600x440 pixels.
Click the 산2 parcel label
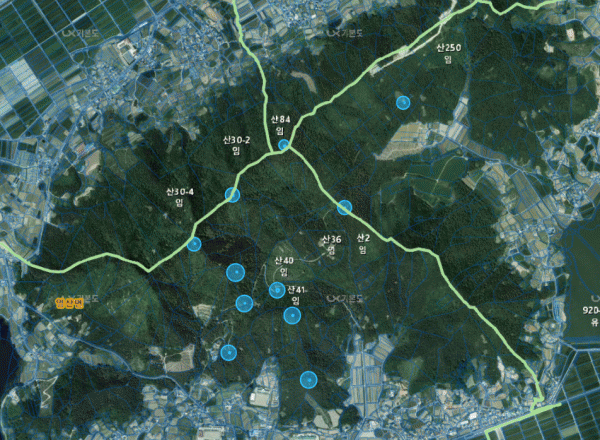click(362, 238)
